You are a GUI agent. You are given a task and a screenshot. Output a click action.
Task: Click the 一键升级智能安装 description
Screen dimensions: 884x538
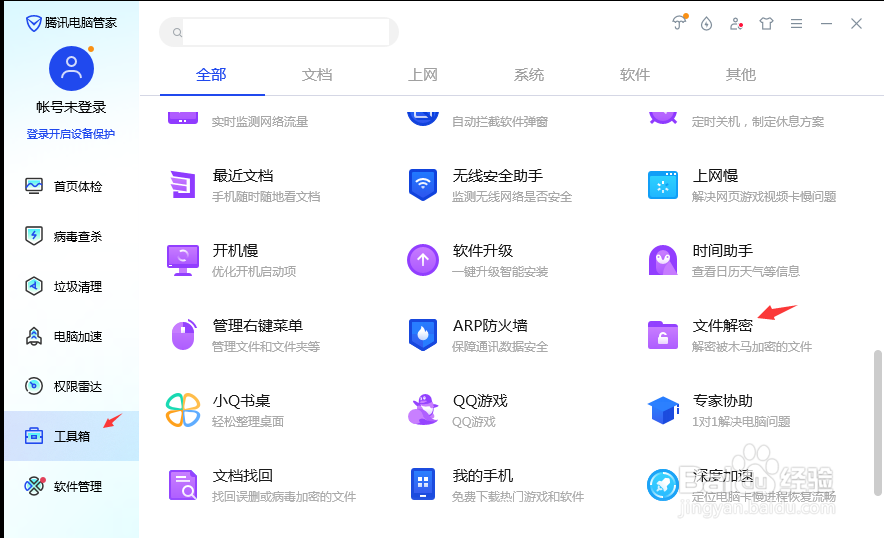click(x=500, y=272)
